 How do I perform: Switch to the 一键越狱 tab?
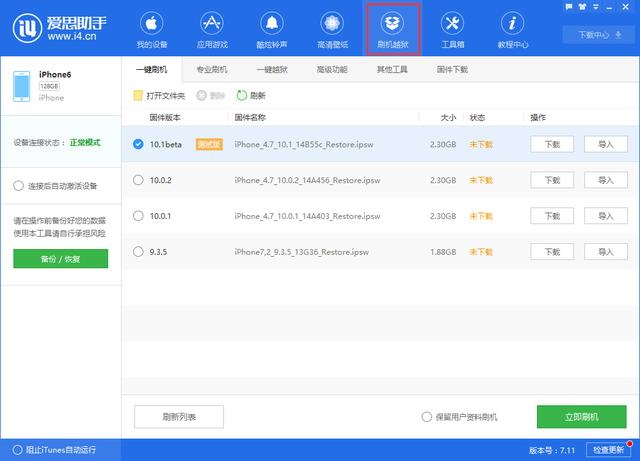tap(272, 69)
